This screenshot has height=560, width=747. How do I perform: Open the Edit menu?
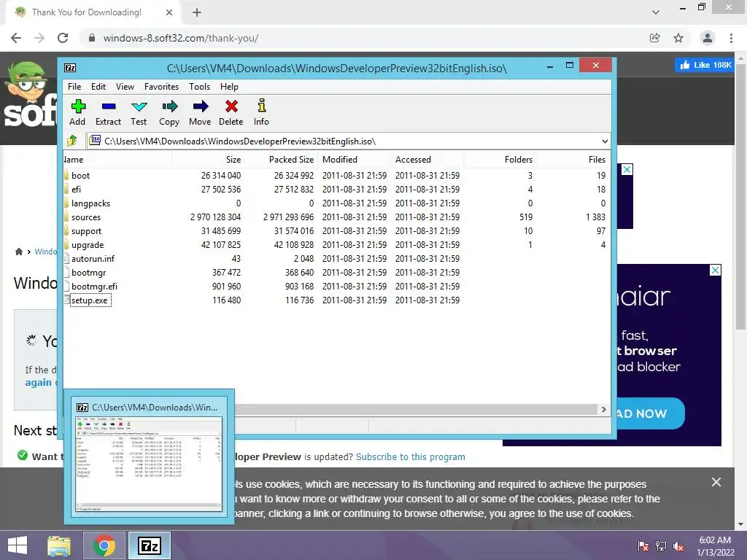point(98,87)
